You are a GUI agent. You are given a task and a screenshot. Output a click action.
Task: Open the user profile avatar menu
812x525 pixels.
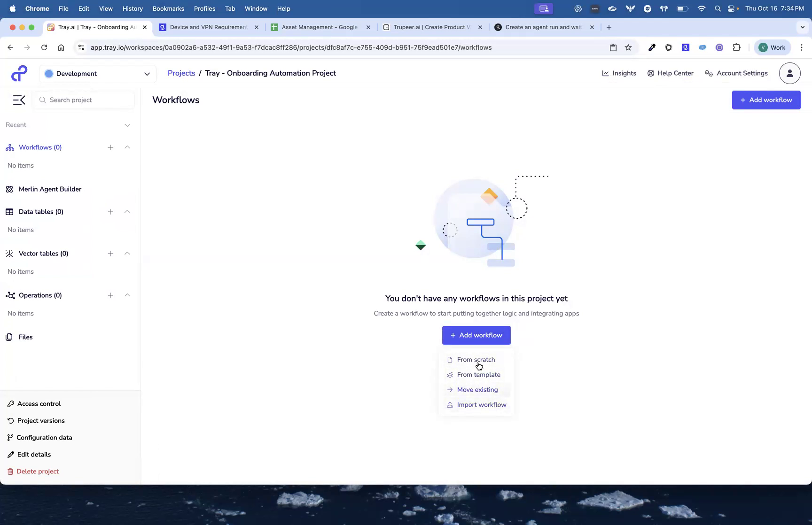[x=789, y=73]
